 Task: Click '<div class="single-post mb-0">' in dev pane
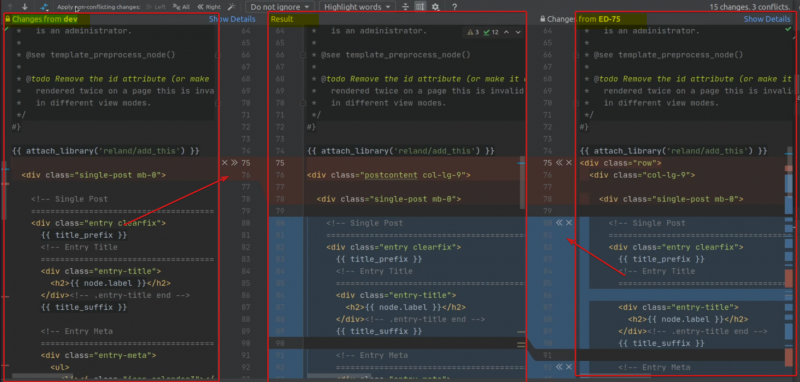pos(94,175)
